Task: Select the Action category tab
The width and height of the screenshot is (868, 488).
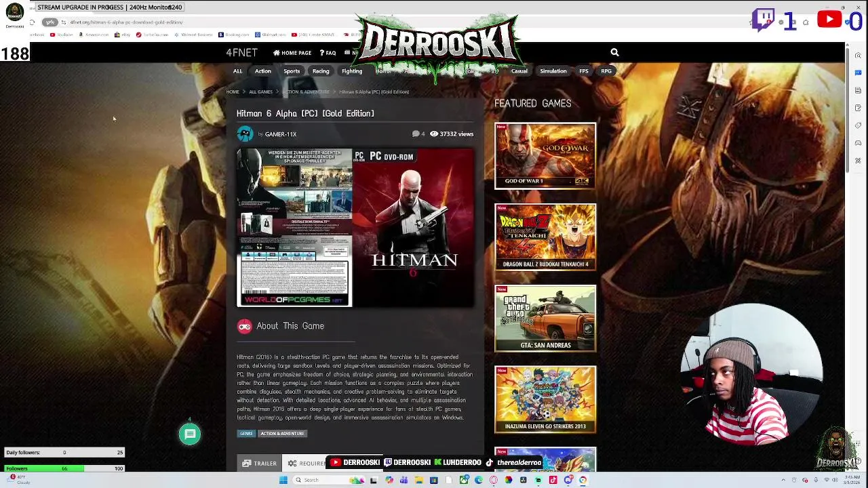Action: 263,71
